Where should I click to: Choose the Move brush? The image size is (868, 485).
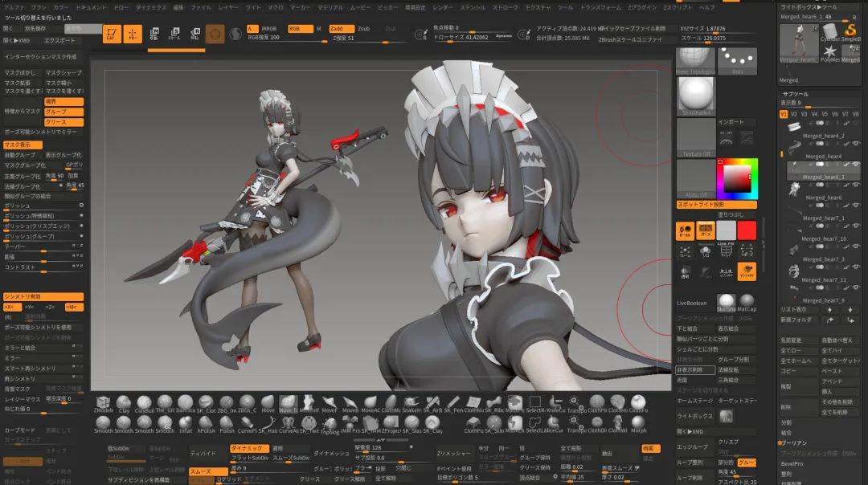268,405
